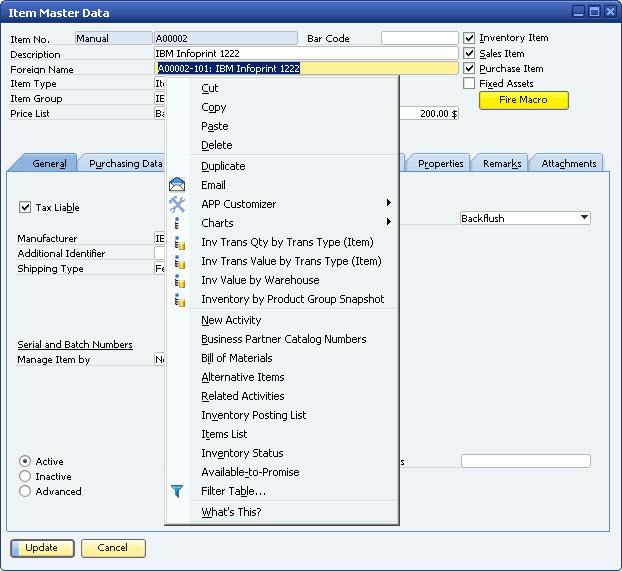Choose Delete from the context menu
The height and width of the screenshot is (571, 622).
pyautogui.click(x=217, y=145)
